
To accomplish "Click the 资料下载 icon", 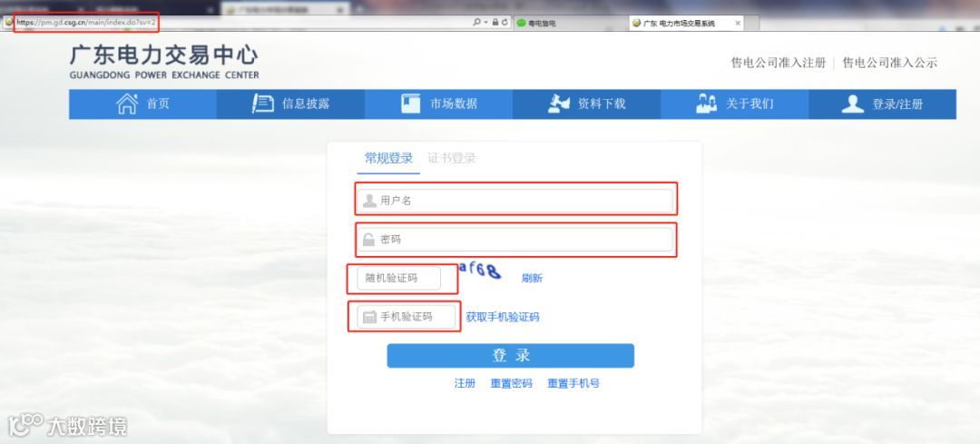I will point(559,104).
